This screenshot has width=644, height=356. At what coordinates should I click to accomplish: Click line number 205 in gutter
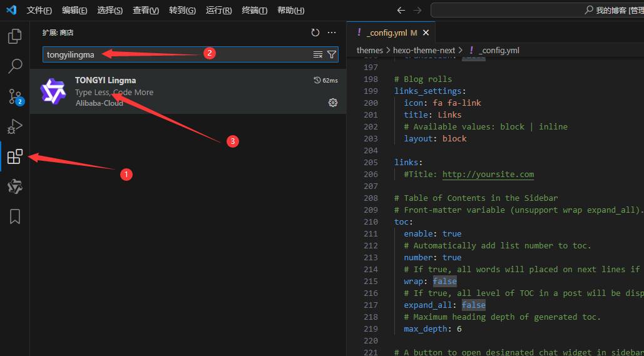click(371, 162)
